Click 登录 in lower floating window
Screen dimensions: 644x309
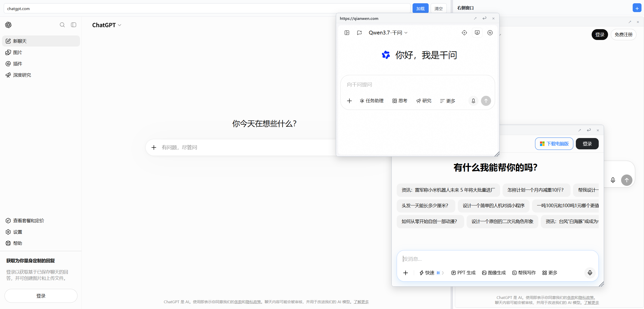(587, 144)
